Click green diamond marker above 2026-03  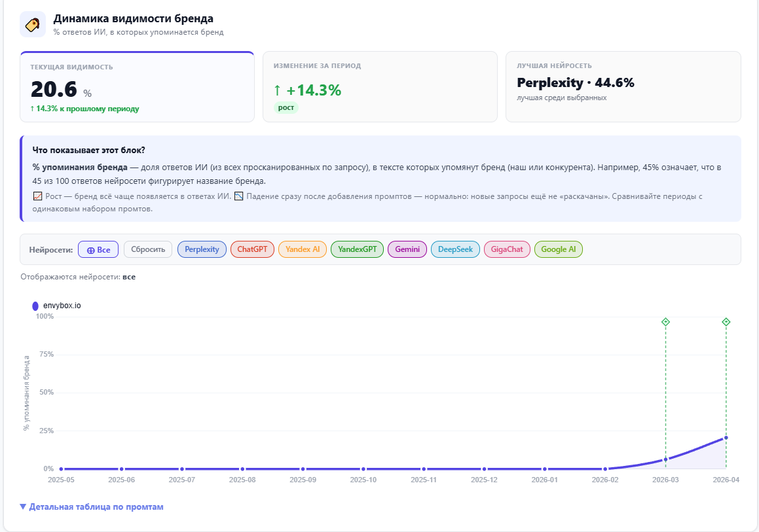click(665, 322)
